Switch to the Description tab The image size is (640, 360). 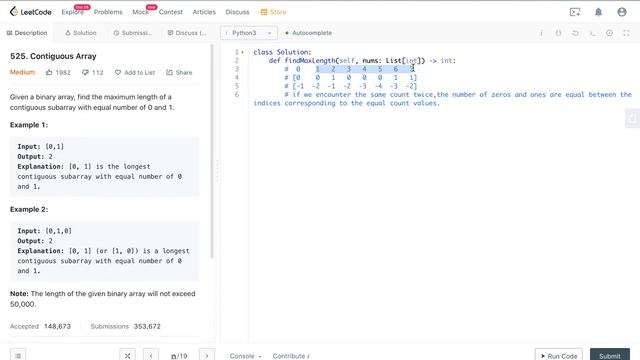[27, 33]
